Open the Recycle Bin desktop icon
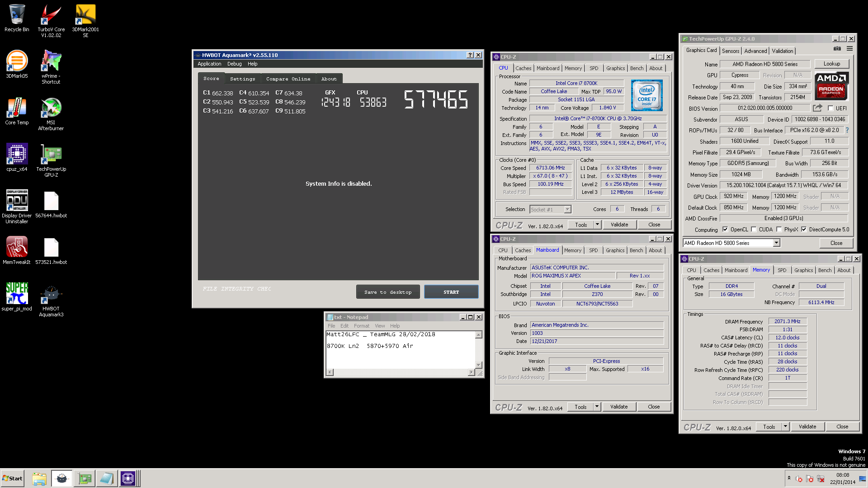 pos(17,18)
